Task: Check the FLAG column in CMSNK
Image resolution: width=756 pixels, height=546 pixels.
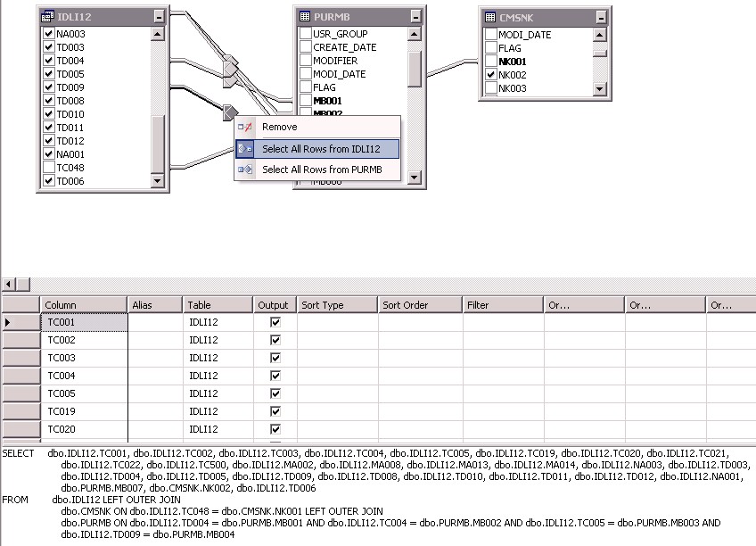Action: click(x=491, y=48)
